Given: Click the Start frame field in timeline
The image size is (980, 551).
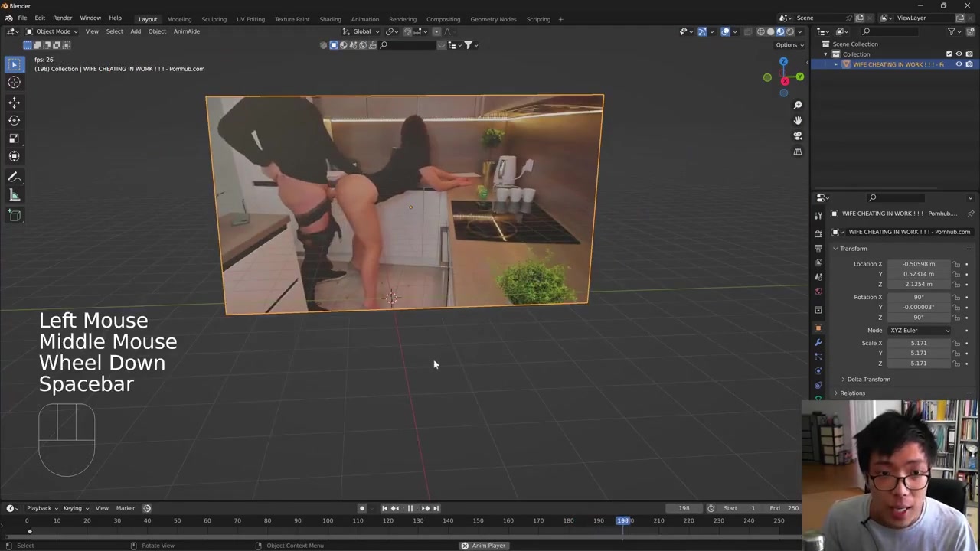Looking at the screenshot, I should [x=743, y=508].
